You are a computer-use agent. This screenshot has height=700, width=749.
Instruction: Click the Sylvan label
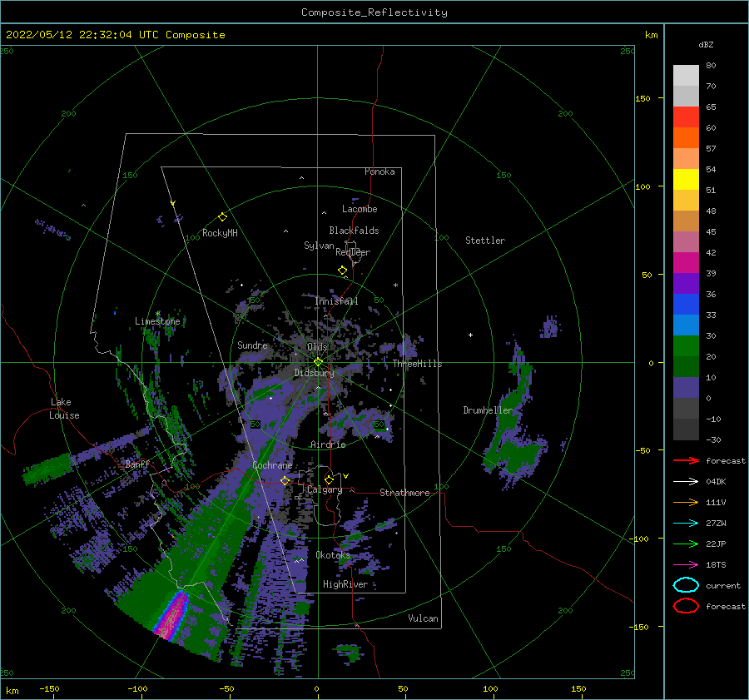[319, 246]
